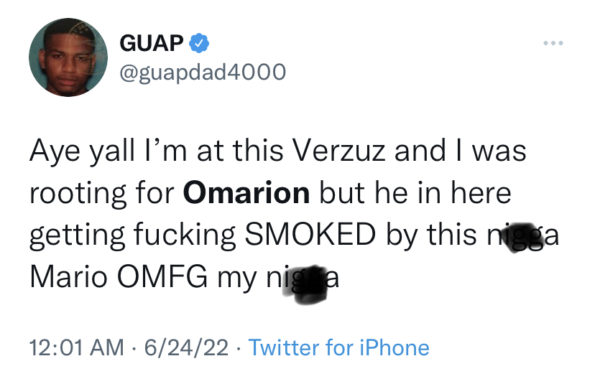
Task: Open the 12:01 AM timestamp
Action: click(x=77, y=348)
